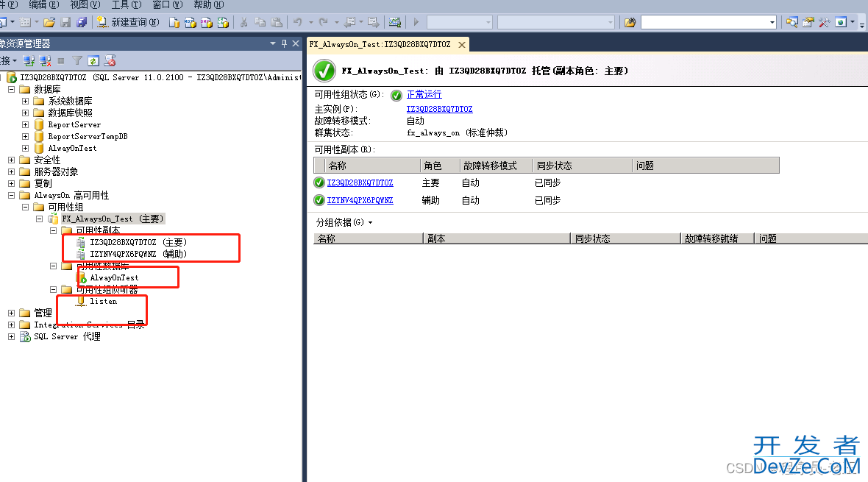868x482 pixels.
Task: Click the Execute play triangle icon
Action: (416, 23)
